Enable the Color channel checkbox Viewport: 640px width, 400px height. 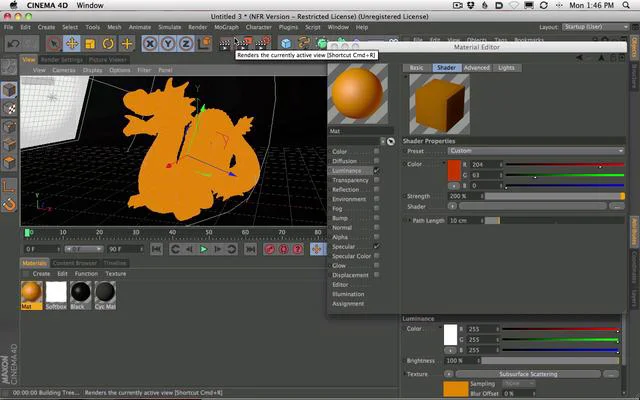(376, 151)
